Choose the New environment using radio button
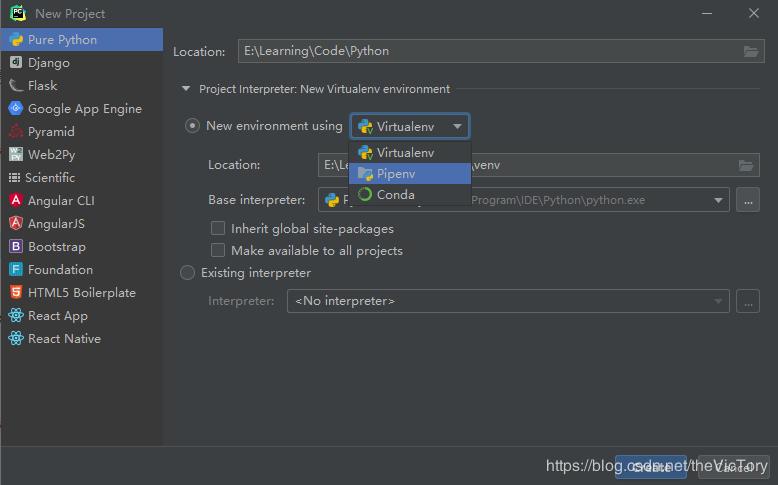778x485 pixels. pyautogui.click(x=192, y=126)
